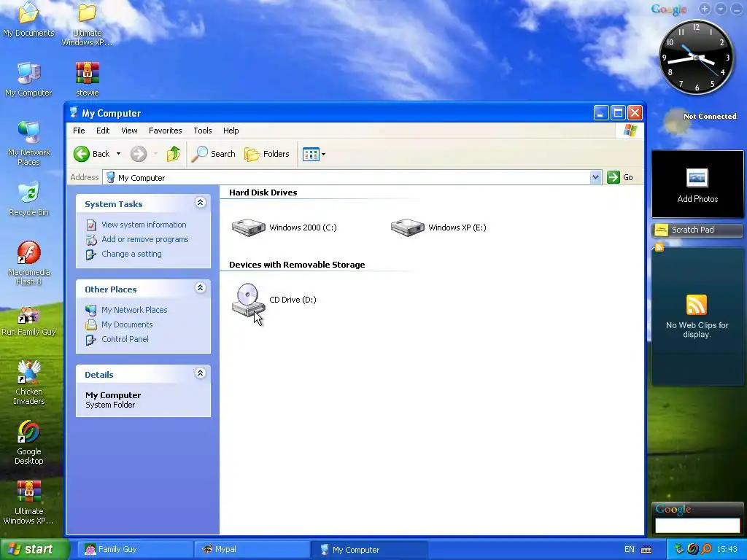Screen dimensions: 747x560
Task: Select the Run Family Guy shortcut
Action: [28, 322]
